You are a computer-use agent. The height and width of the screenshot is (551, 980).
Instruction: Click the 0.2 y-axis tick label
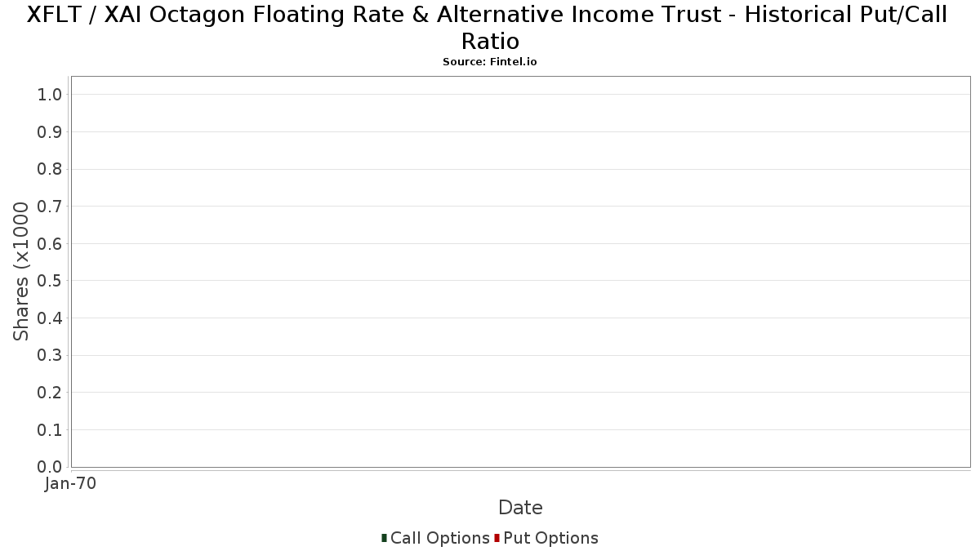click(x=50, y=393)
